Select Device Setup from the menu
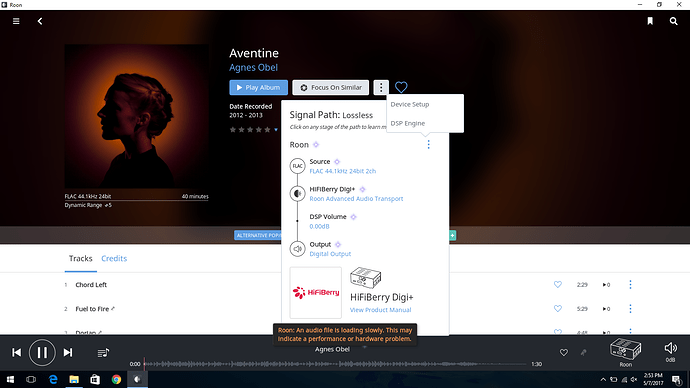 410,104
